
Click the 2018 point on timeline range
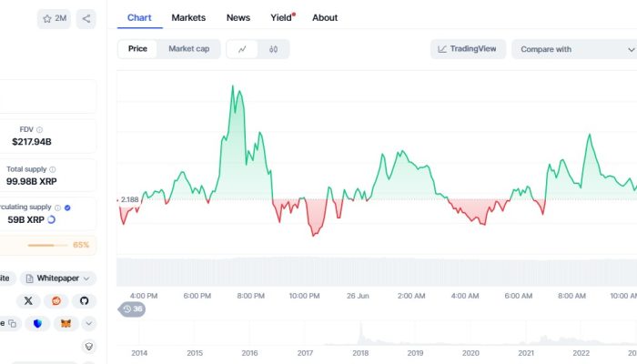[361, 352]
